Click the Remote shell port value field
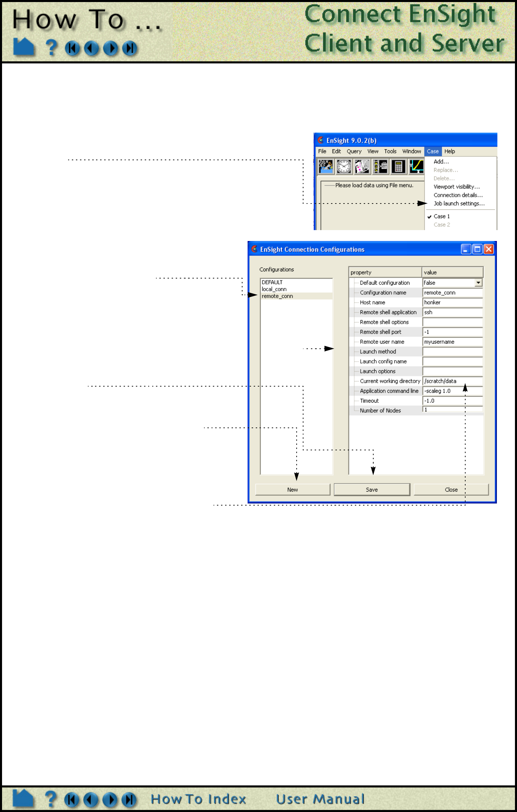The width and height of the screenshot is (517, 812). coord(453,332)
